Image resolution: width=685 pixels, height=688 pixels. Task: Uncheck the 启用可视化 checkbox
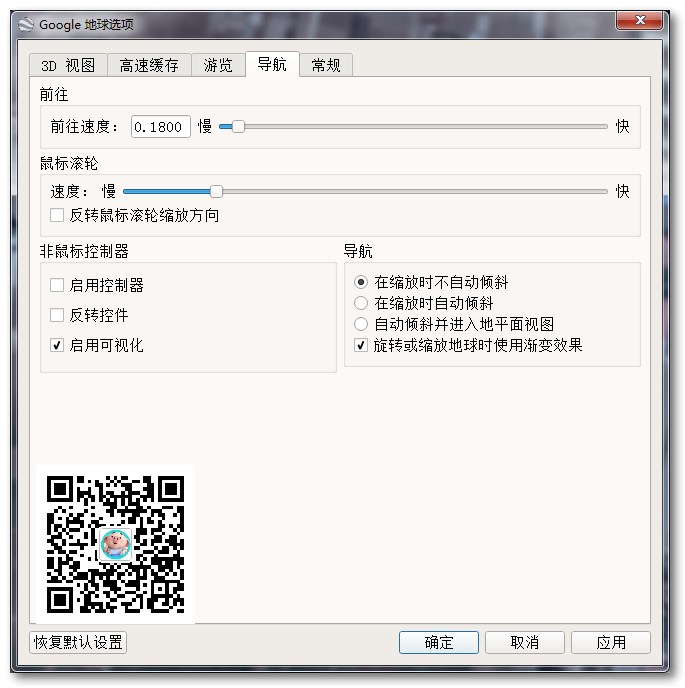point(58,345)
